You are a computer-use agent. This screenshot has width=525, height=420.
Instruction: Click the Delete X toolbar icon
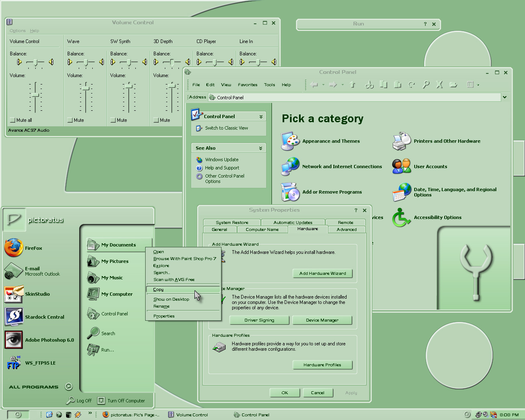(439, 84)
